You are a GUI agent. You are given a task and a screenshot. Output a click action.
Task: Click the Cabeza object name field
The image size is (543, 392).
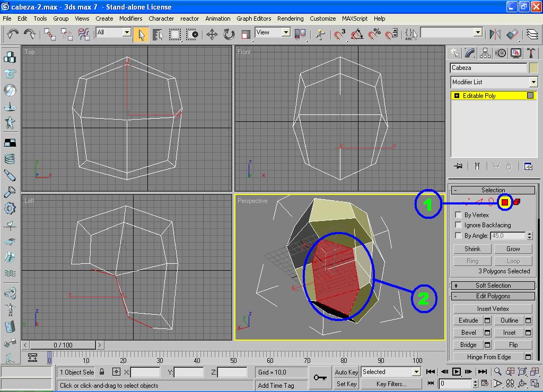pyautogui.click(x=488, y=68)
